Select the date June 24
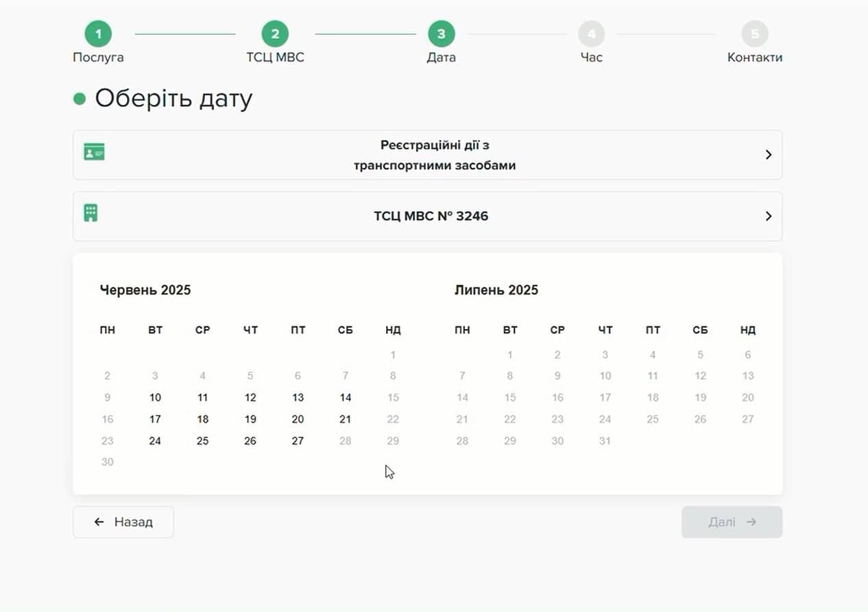This screenshot has height=612, width=868. 155,441
